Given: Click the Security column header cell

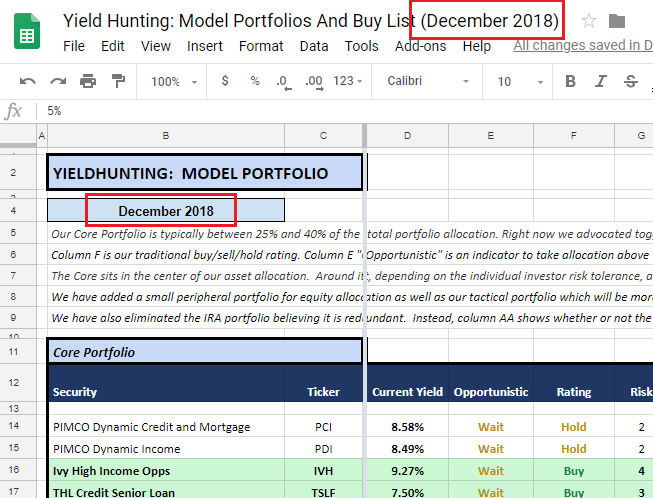Looking at the screenshot, I should (167, 383).
